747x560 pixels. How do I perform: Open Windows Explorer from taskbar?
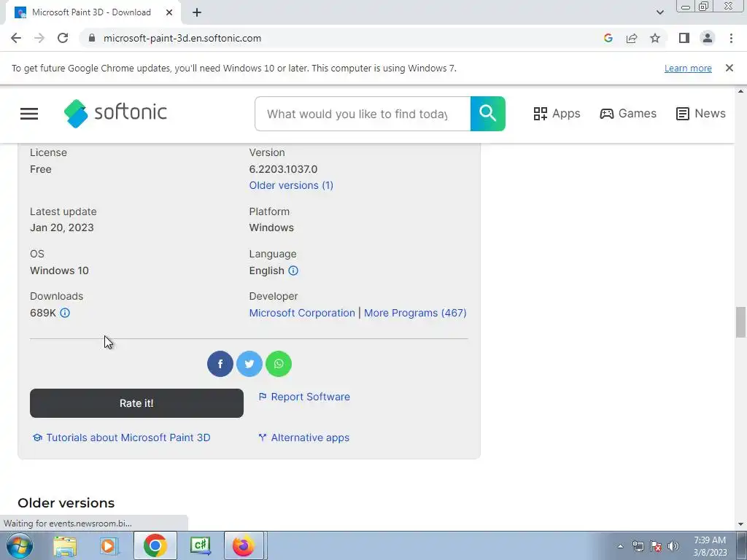(x=65, y=545)
